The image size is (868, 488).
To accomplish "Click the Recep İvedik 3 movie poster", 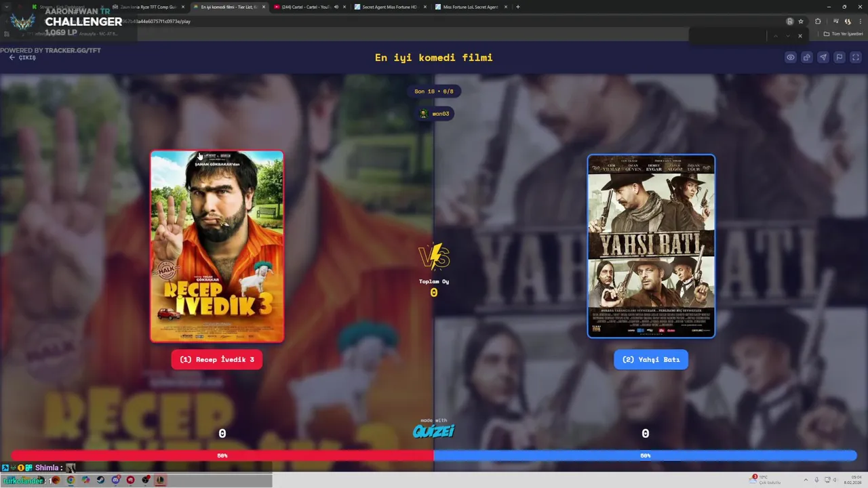I will click(x=217, y=247).
